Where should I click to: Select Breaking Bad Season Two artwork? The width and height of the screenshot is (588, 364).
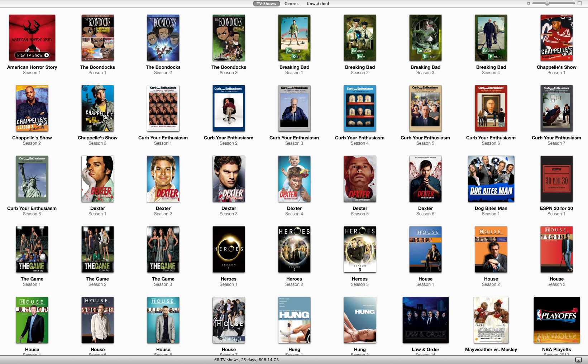[x=360, y=38]
